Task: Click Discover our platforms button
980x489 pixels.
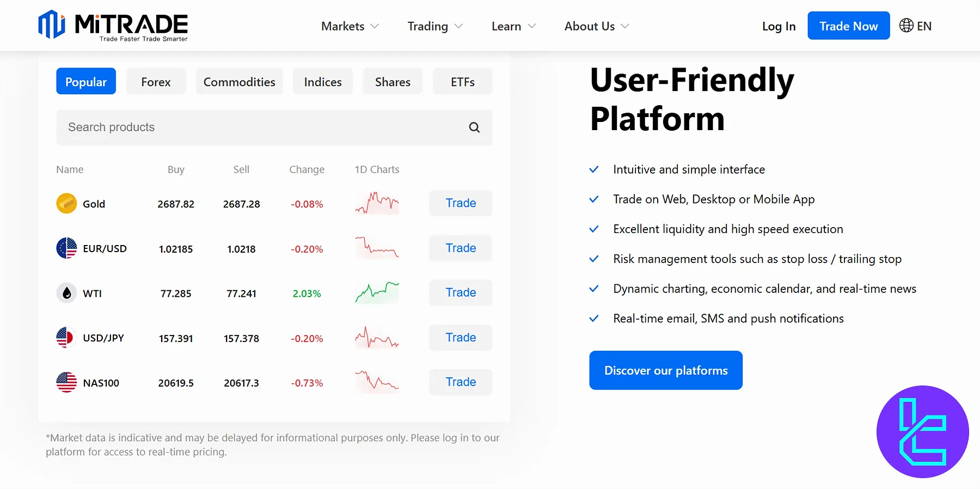Action: click(666, 370)
